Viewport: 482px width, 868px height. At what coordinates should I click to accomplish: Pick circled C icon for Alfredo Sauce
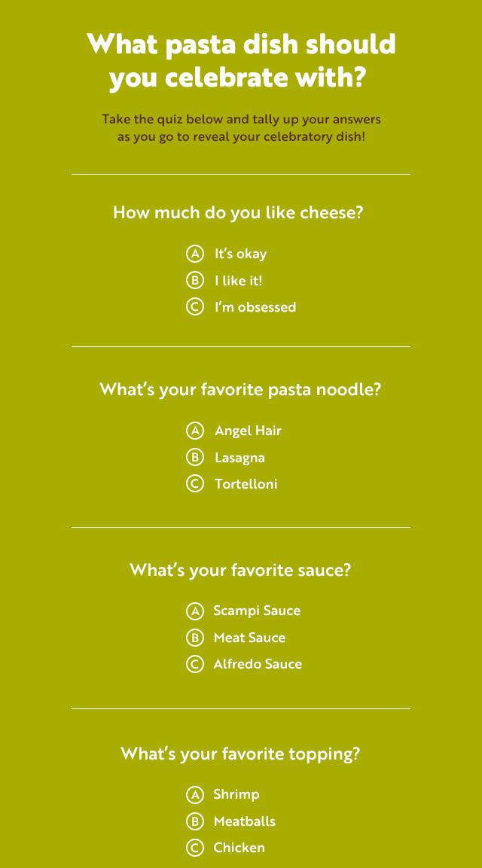[195, 664]
